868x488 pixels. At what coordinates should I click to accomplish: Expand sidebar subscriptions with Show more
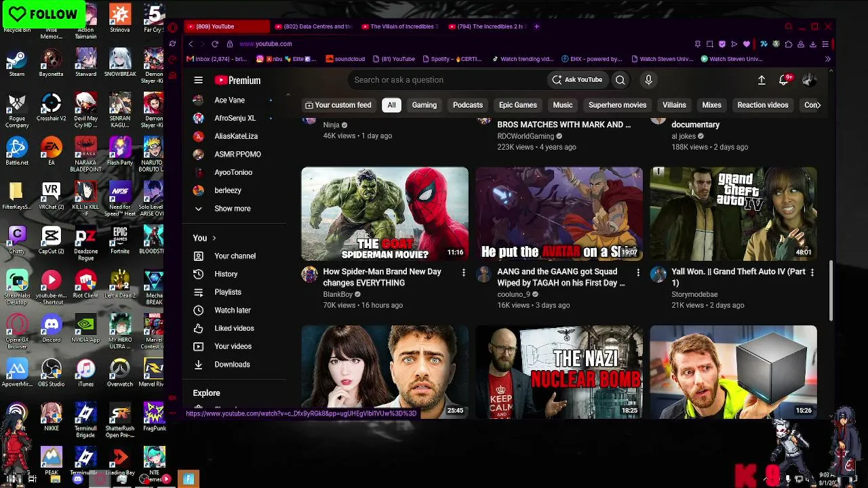click(233, 209)
